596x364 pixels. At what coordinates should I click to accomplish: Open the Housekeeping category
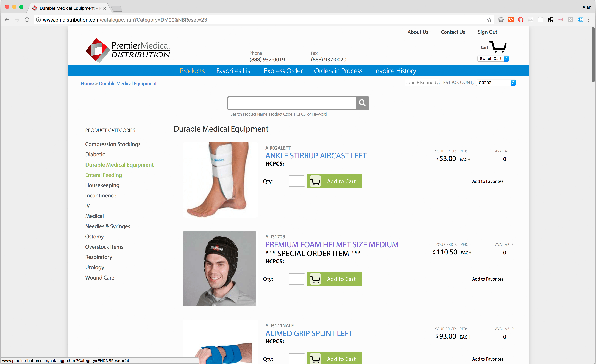tap(102, 185)
